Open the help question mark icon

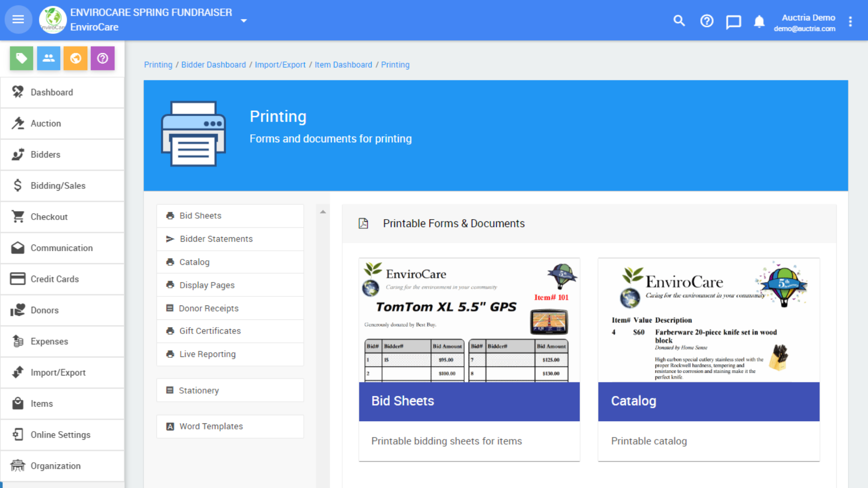(x=707, y=21)
